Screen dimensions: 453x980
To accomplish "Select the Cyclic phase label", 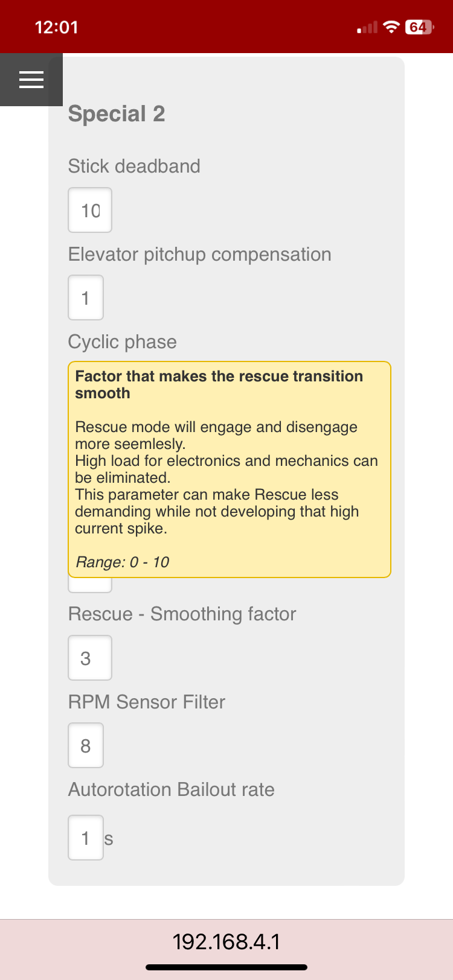I will tap(123, 342).
